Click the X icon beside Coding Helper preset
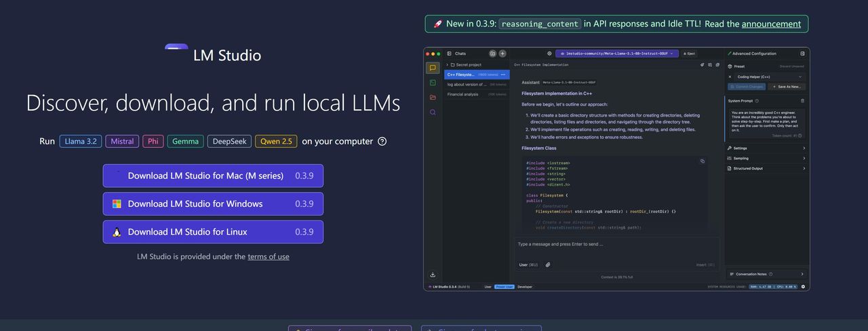The height and width of the screenshot is (331, 868). pyautogui.click(x=730, y=77)
